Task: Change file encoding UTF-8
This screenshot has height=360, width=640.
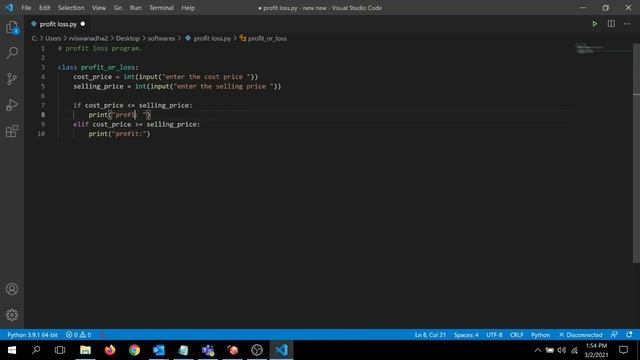Action: pos(494,335)
